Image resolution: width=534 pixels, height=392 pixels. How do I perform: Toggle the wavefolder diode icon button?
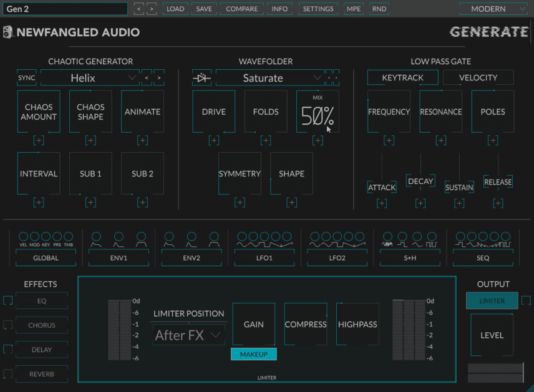201,78
